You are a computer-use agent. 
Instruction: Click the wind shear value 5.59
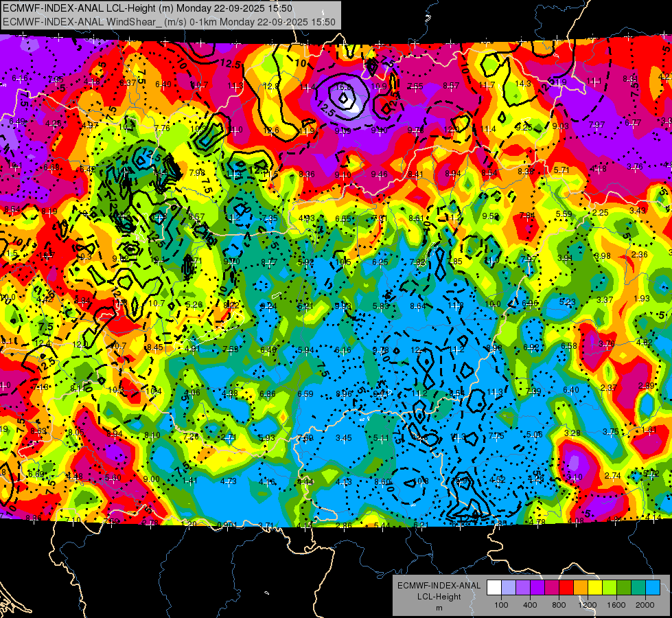click(564, 214)
